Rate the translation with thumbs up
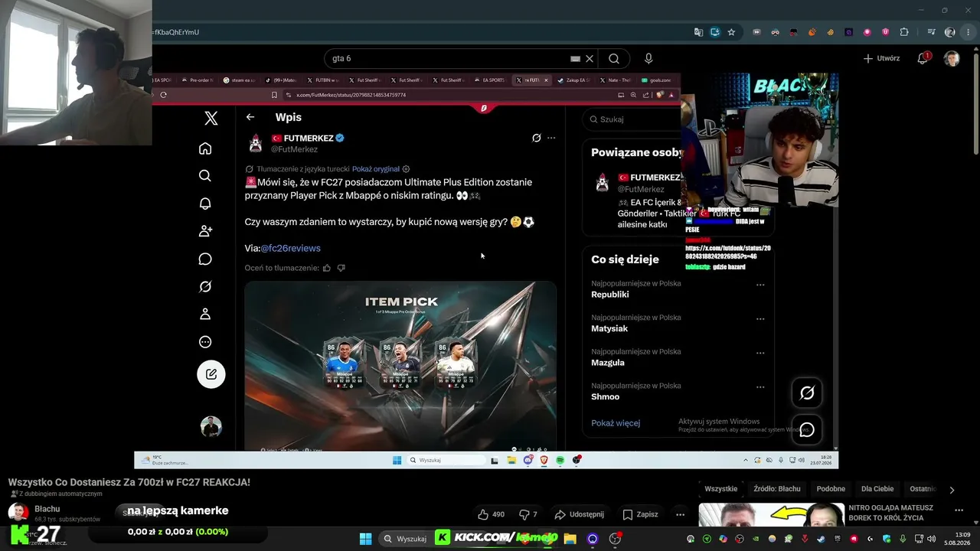 pos(327,268)
